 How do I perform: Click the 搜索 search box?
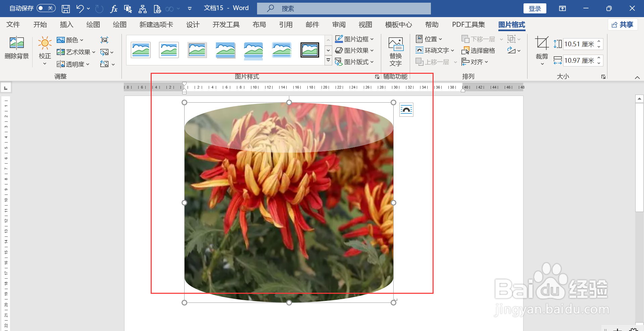[344, 8]
